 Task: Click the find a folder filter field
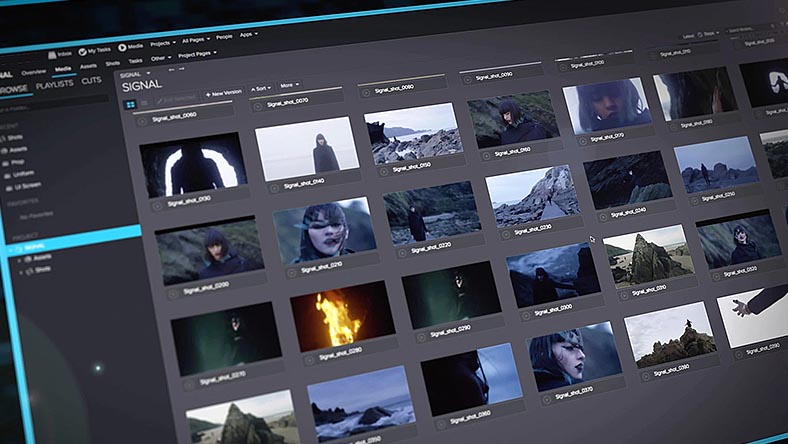point(53,104)
